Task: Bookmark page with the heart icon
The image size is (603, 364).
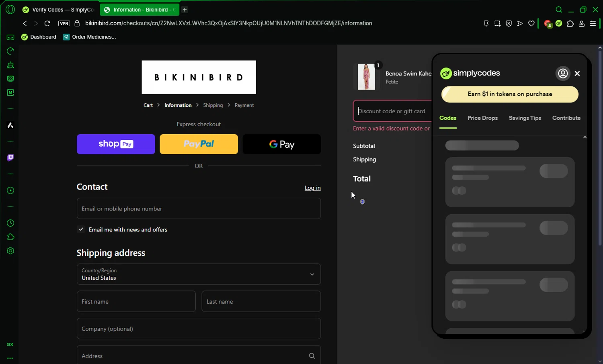Action: point(531,24)
